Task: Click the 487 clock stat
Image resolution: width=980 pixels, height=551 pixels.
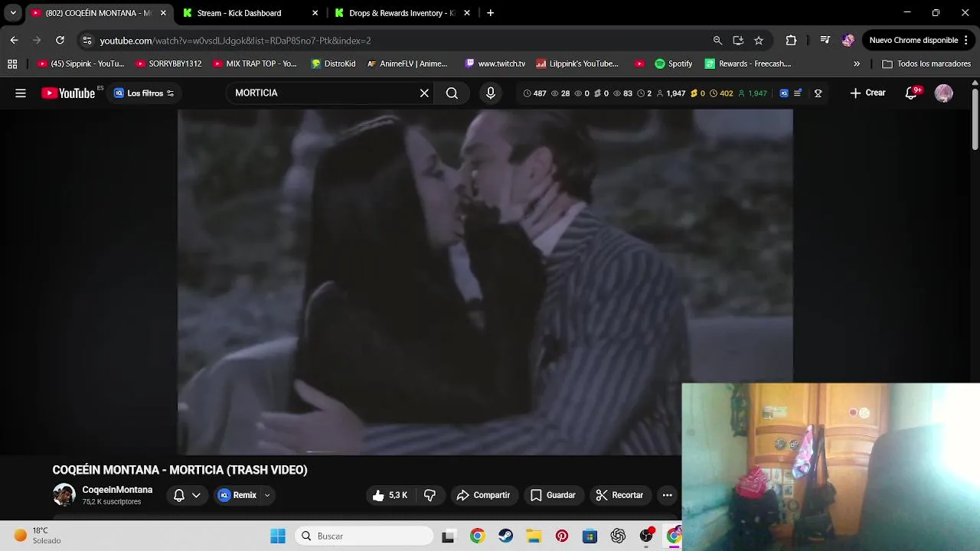Action: 534,93
